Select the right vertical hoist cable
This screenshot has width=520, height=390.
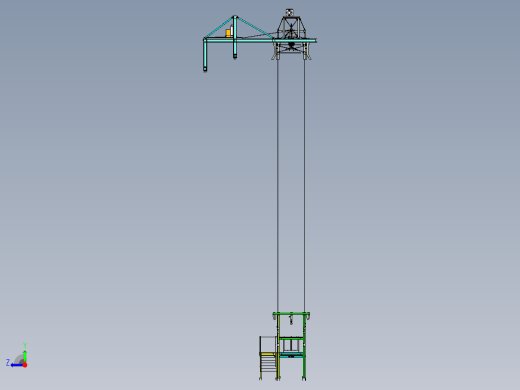pyautogui.click(x=304, y=187)
